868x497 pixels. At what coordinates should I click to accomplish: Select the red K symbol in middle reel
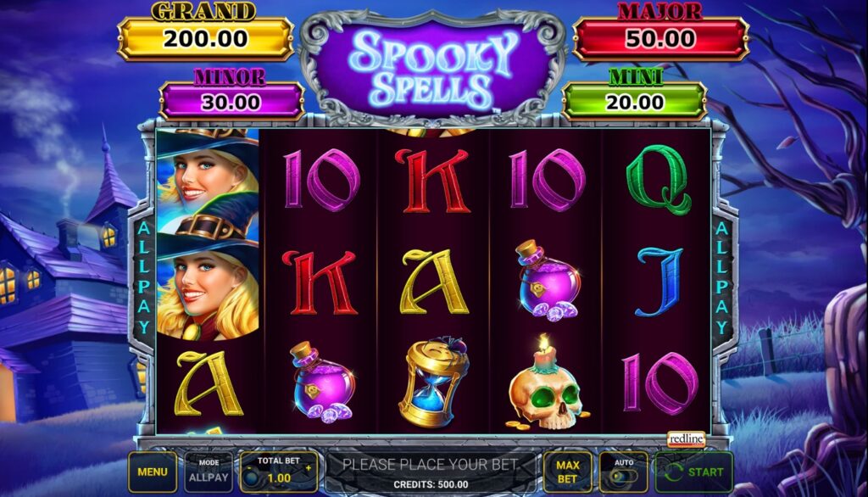(433, 181)
